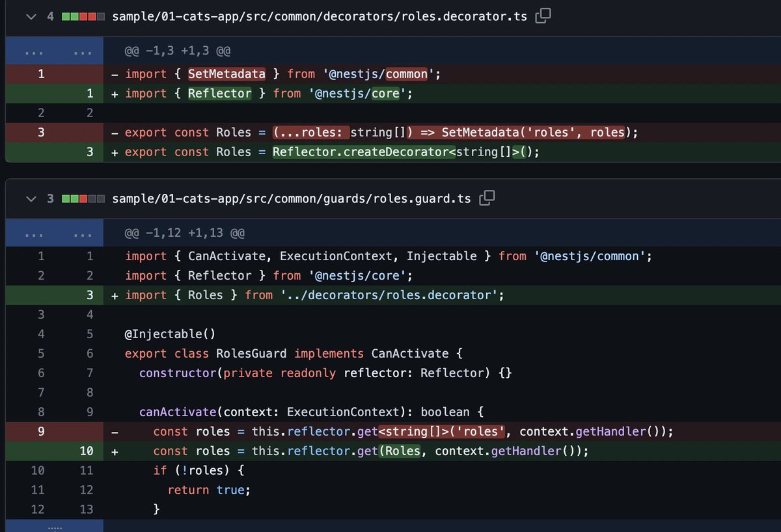781x532 pixels.
Task: Click added line importing Reflector from core
Action: click(x=442, y=94)
